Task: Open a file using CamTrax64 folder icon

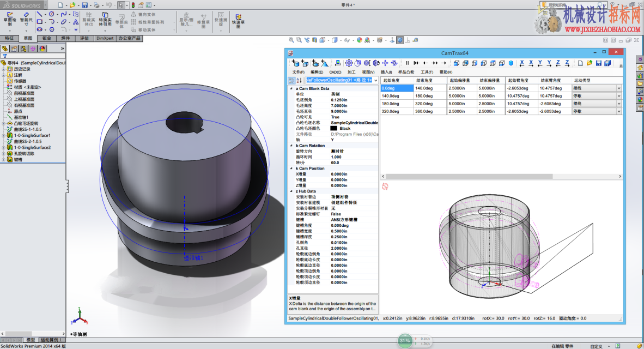Action: (590, 63)
